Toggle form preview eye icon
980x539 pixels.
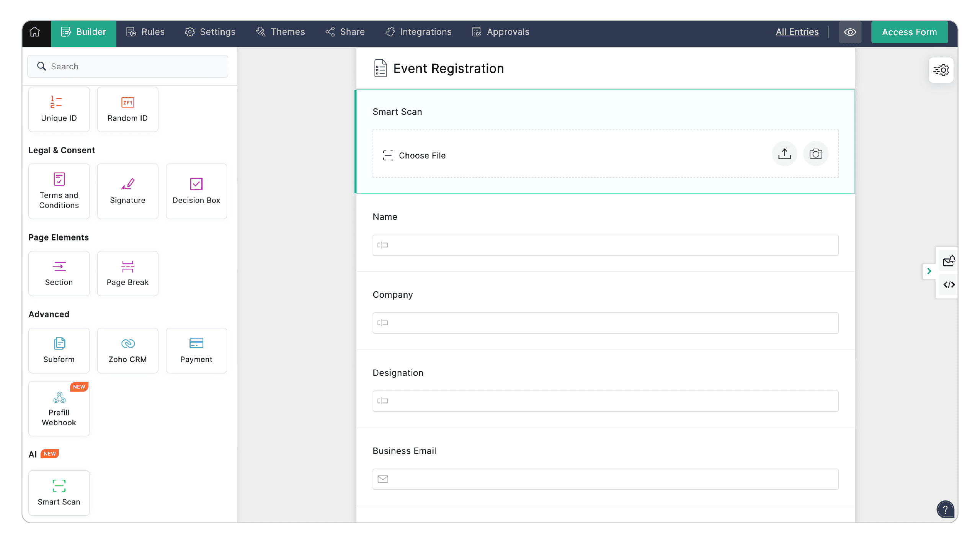pos(850,32)
